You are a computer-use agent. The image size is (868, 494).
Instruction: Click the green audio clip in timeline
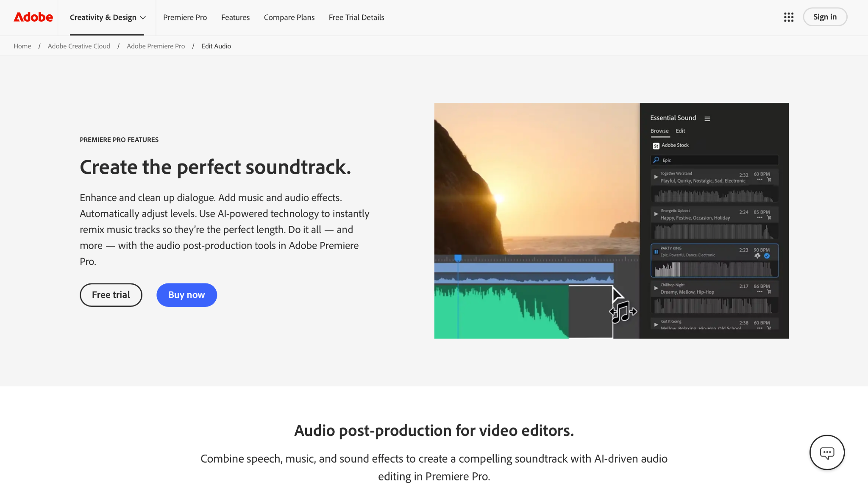[501, 312]
